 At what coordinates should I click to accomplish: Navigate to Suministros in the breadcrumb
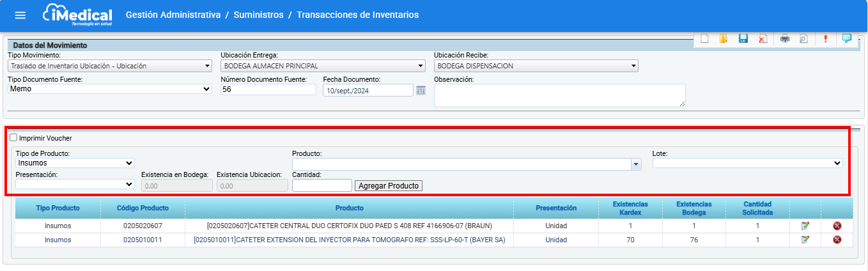(258, 15)
